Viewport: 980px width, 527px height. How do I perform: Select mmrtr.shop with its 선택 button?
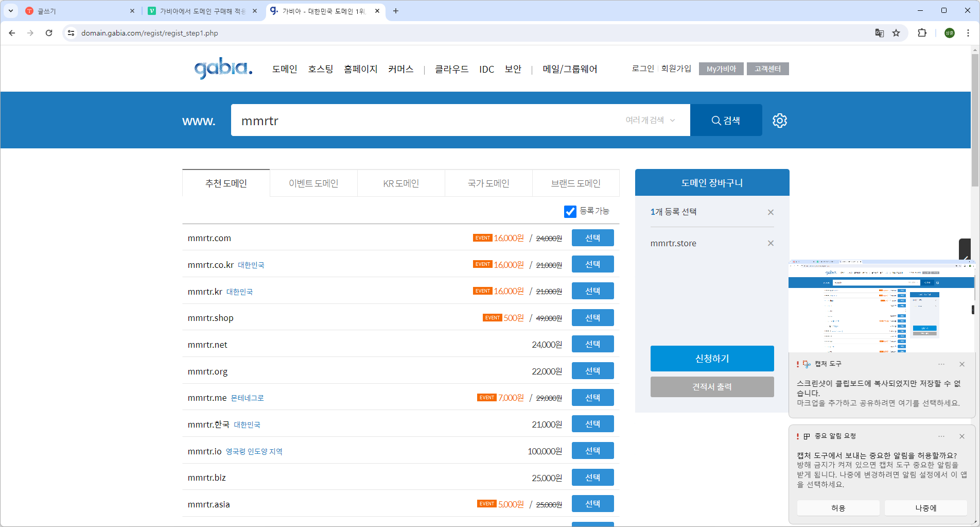point(592,318)
